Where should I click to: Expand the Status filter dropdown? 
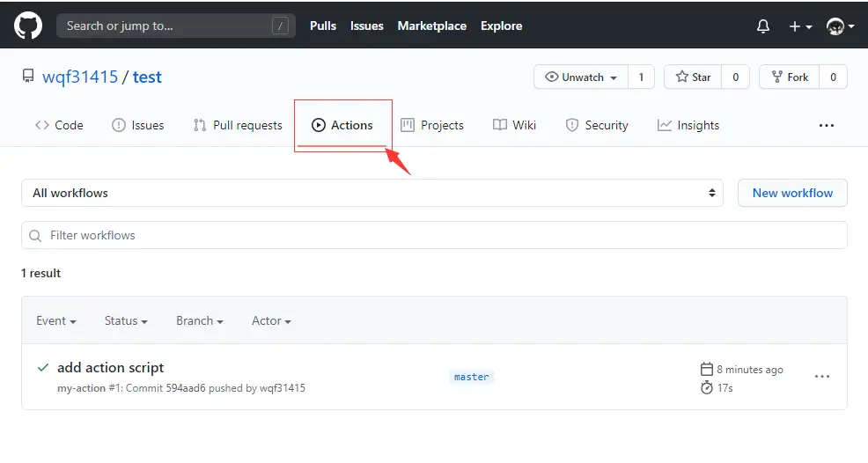125,321
